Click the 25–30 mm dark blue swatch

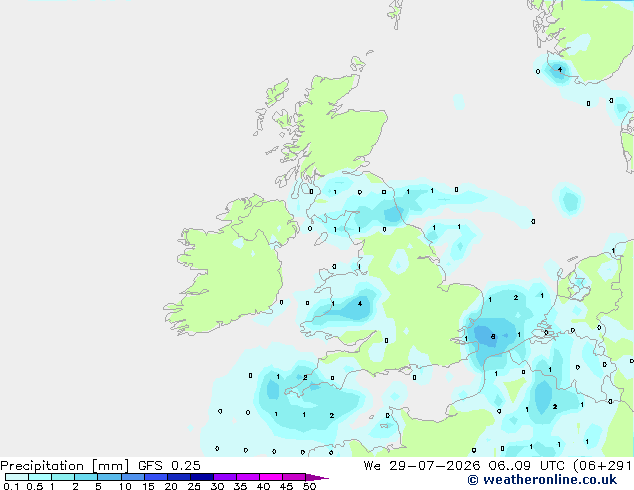tap(202, 477)
